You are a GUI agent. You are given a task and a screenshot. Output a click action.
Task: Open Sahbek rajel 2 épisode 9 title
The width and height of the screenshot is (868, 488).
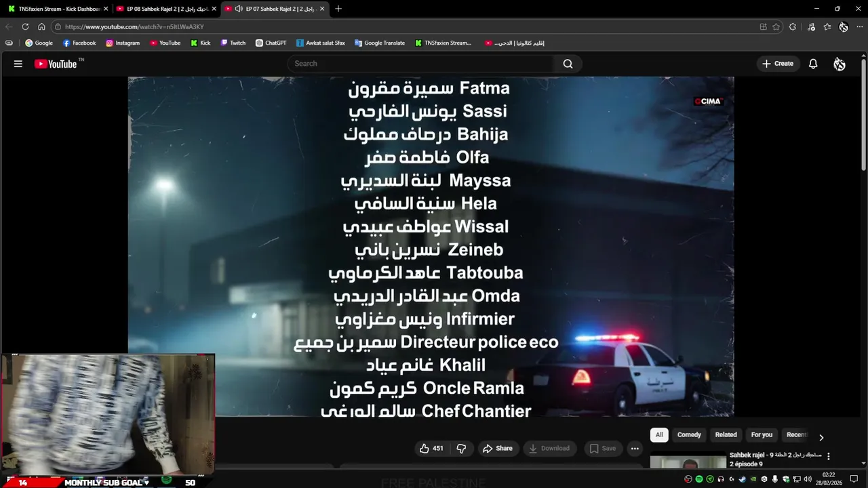point(775,460)
